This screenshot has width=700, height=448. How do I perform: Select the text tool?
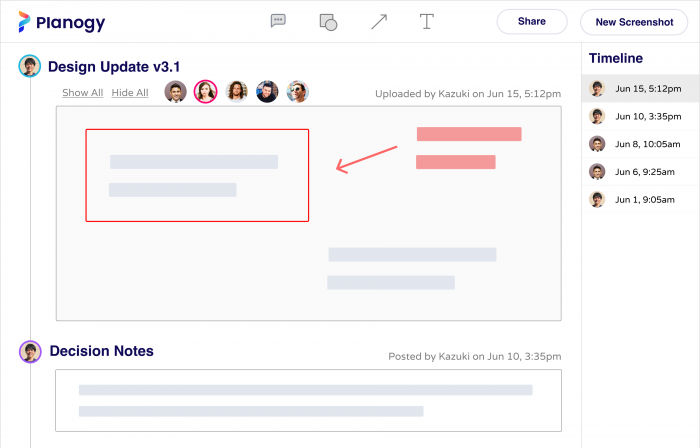click(x=426, y=21)
